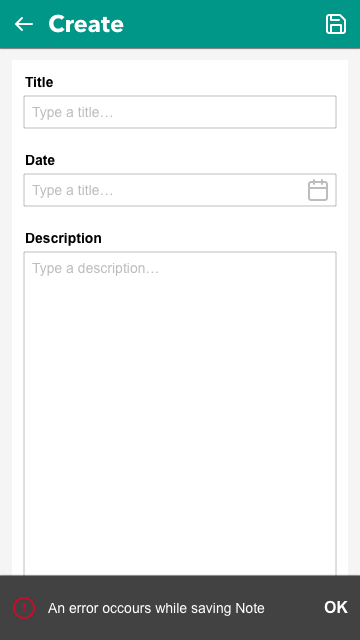The image size is (360, 640).
Task: Focus the Title input field
Action: point(180,112)
